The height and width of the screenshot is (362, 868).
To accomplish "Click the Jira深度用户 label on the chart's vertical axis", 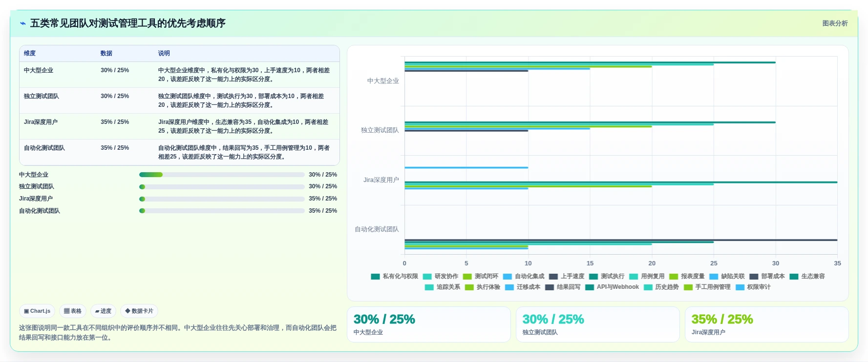I will [381, 180].
